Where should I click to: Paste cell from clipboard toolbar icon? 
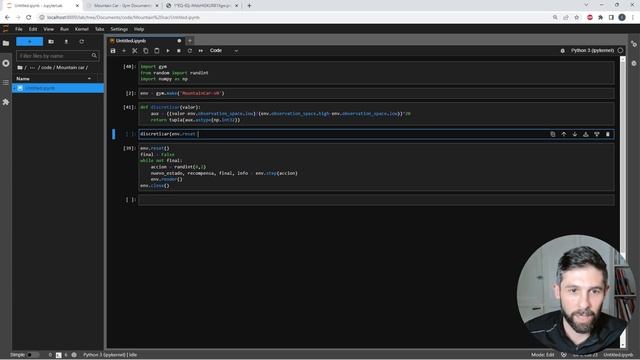[157, 51]
